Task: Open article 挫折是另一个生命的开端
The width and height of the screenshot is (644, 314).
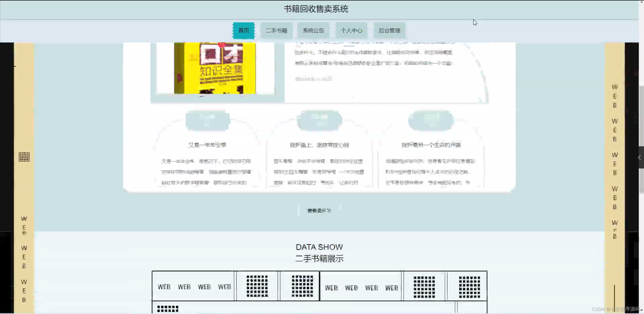Action: click(x=431, y=145)
